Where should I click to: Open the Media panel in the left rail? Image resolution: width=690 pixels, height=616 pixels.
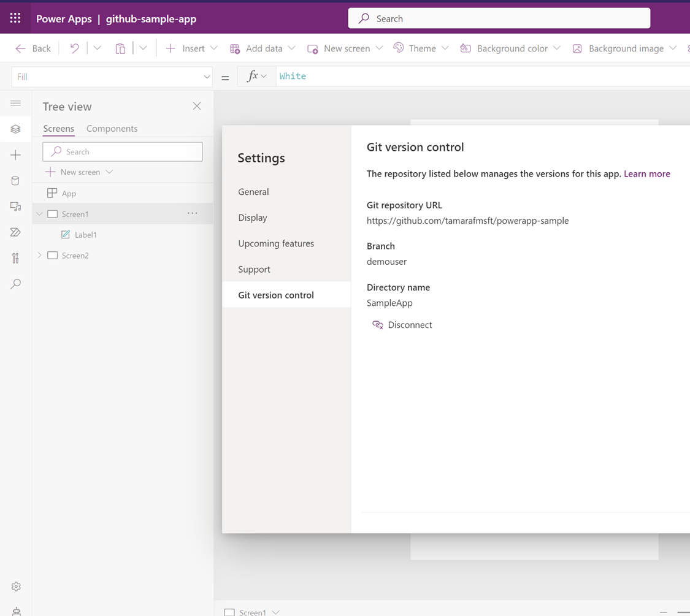point(15,206)
